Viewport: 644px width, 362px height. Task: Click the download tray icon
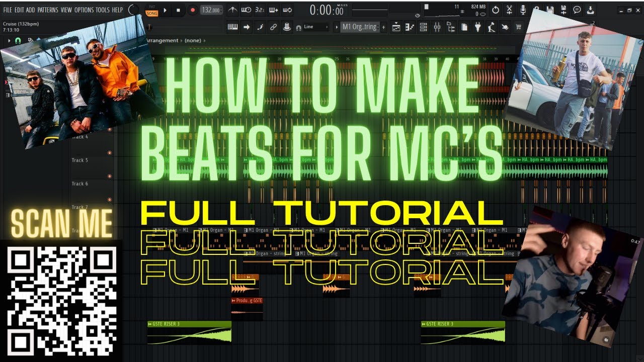[x=591, y=10]
